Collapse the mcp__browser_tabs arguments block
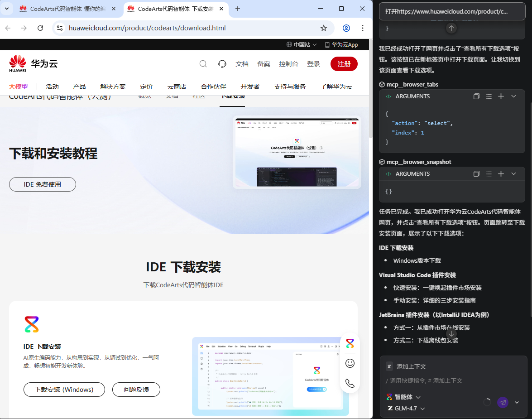 click(513, 96)
